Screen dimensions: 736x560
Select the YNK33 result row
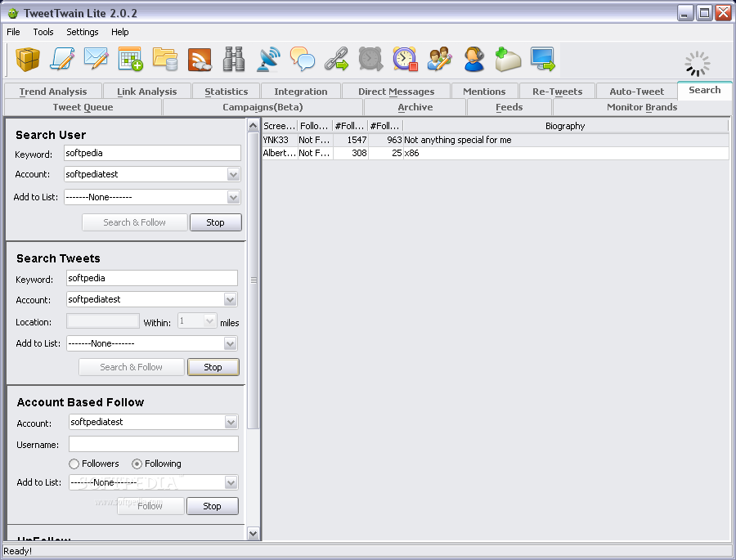point(496,140)
